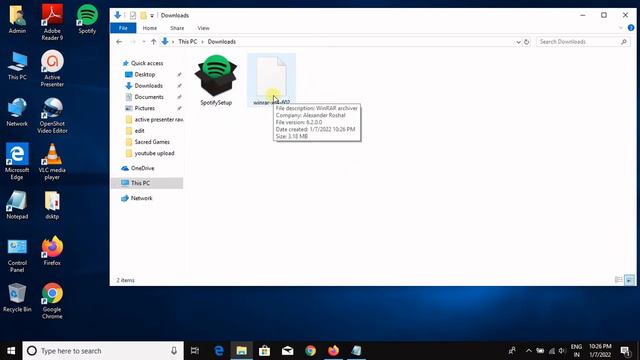Switch to Details view layout
This screenshot has height=360, width=640.
pyautogui.click(x=619, y=280)
